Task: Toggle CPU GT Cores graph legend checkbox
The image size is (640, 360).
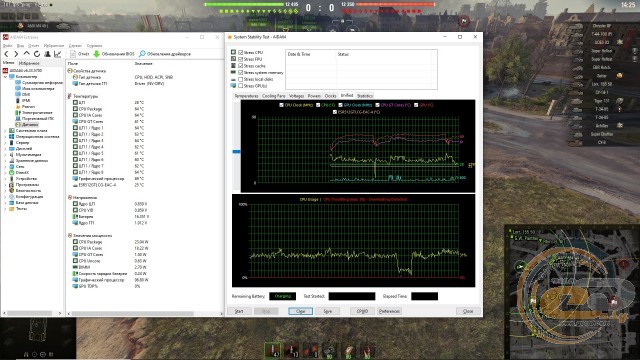Action: (x=378, y=105)
